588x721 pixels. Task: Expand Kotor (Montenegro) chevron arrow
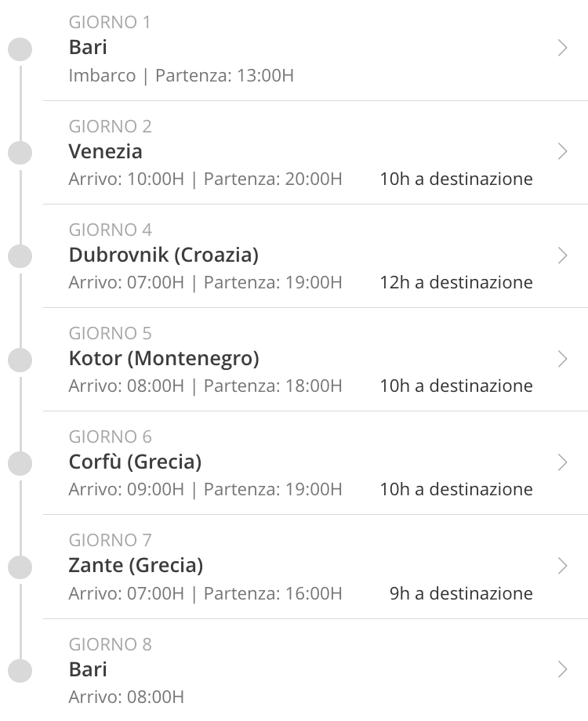562,359
